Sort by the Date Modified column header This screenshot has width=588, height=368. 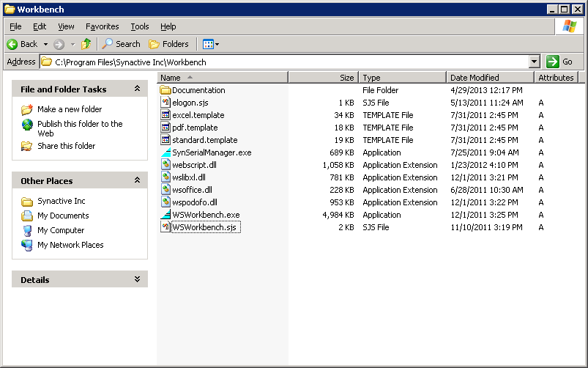(x=491, y=78)
